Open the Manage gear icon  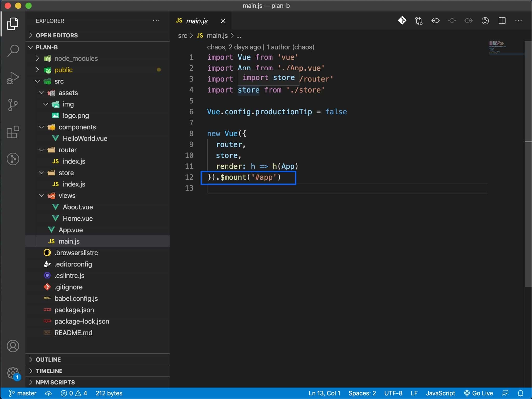click(x=13, y=373)
